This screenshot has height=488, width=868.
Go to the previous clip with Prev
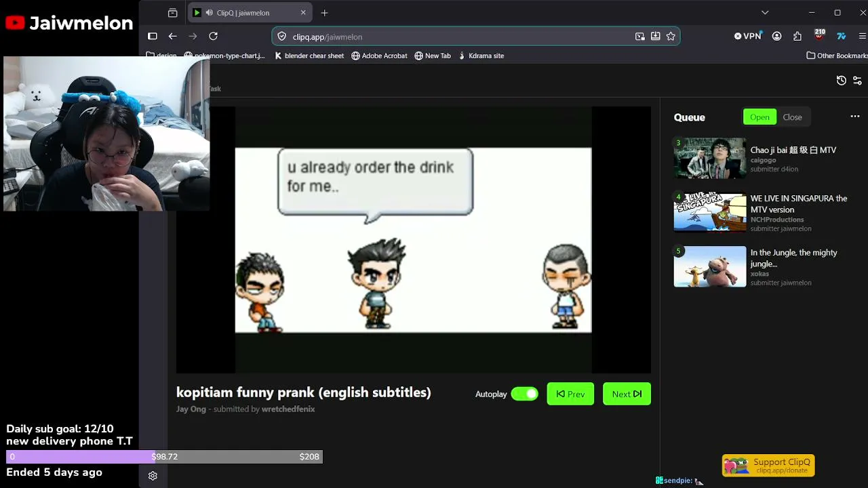click(x=570, y=394)
